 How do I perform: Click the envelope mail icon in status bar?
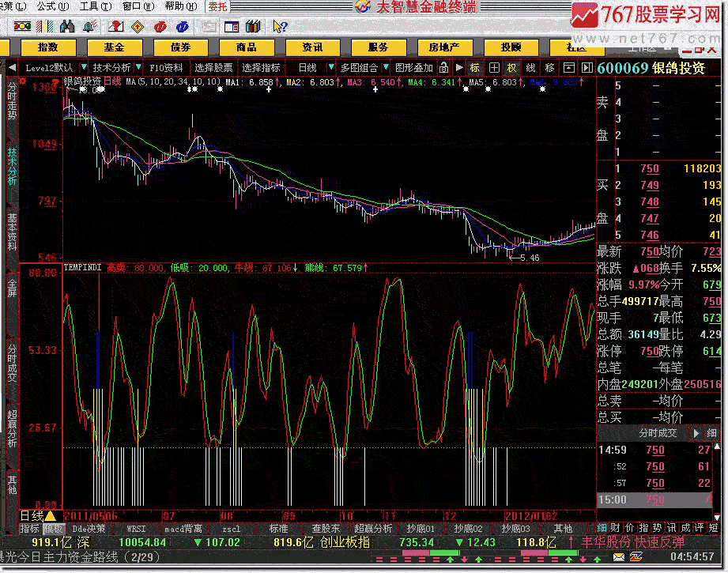click(x=618, y=556)
